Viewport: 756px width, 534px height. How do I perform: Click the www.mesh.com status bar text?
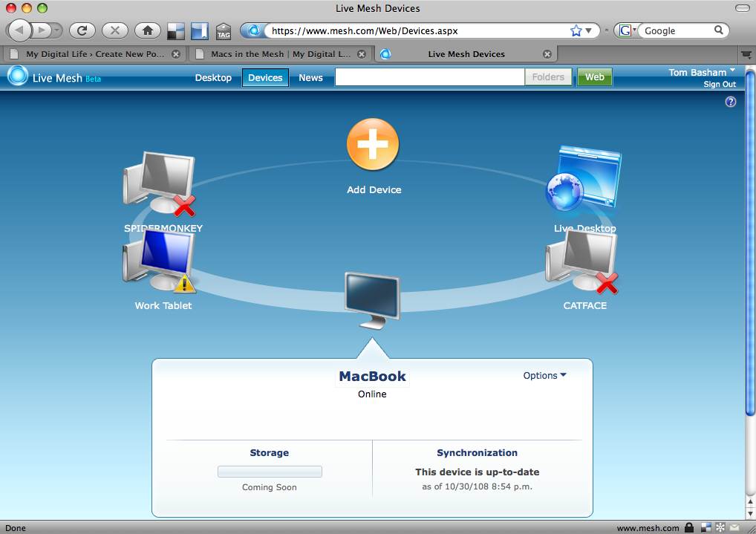click(648, 528)
